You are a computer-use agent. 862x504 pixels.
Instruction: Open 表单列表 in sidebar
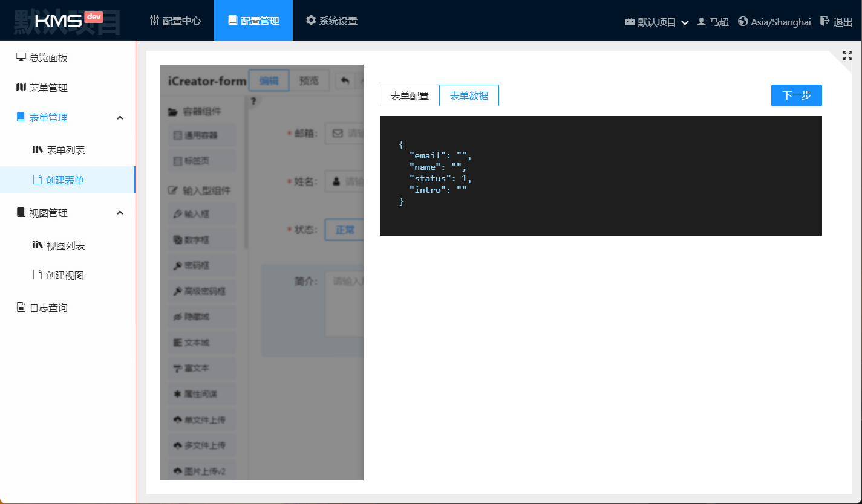(65, 150)
